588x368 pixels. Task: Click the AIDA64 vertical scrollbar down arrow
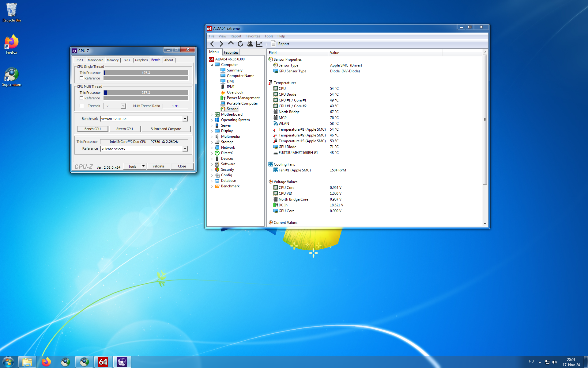(x=485, y=224)
